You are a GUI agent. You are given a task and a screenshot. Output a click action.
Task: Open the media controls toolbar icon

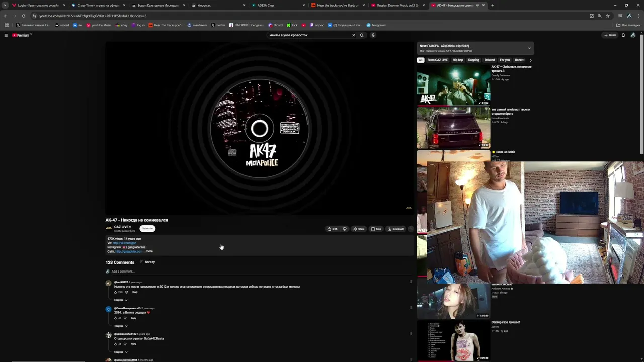click(x=620, y=16)
